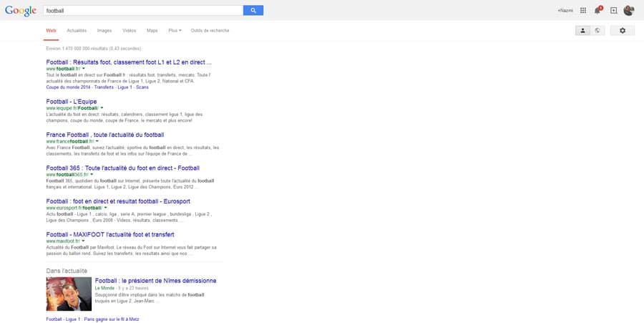Click the www.football.fr green URL

(63, 69)
